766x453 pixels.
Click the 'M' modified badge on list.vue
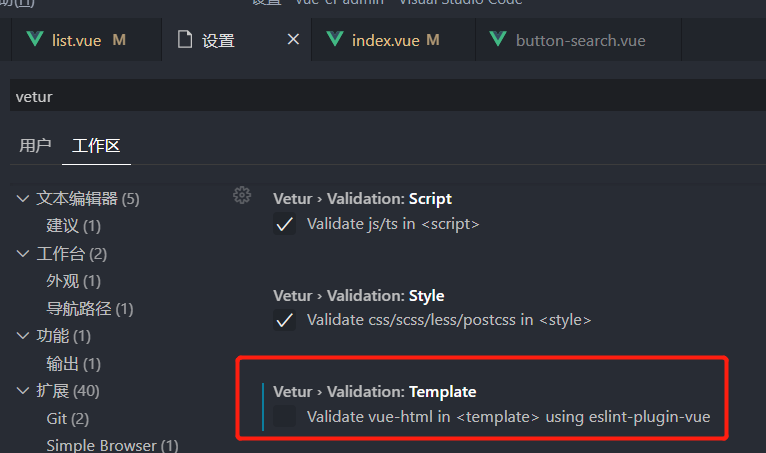tap(119, 40)
